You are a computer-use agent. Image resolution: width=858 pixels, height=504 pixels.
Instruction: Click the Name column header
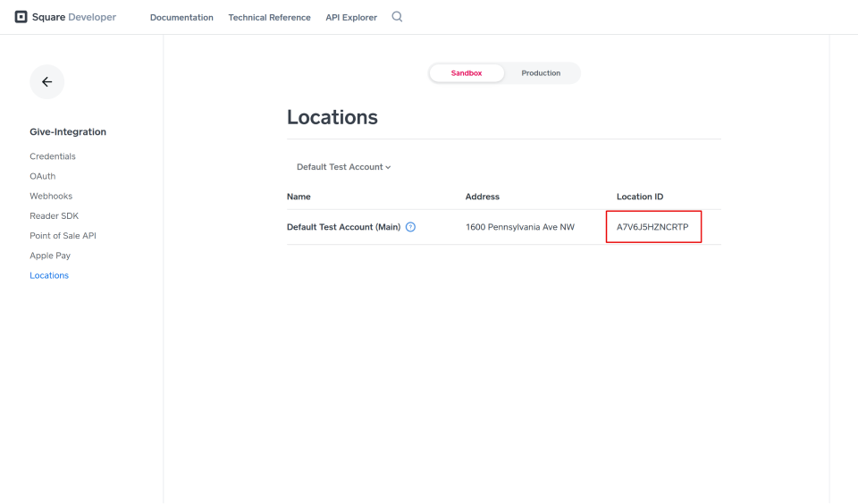pyautogui.click(x=299, y=197)
